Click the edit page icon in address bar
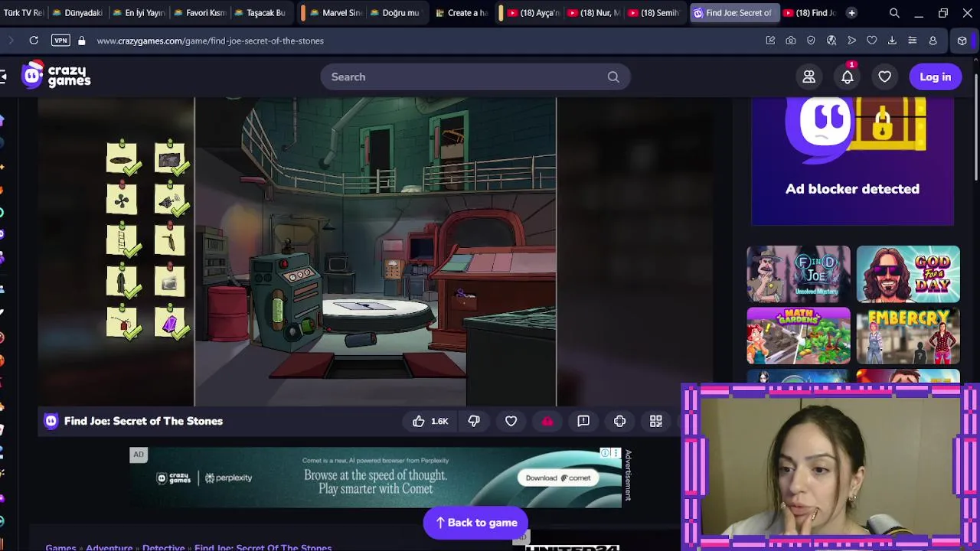The image size is (980, 551). pyautogui.click(x=770, y=41)
